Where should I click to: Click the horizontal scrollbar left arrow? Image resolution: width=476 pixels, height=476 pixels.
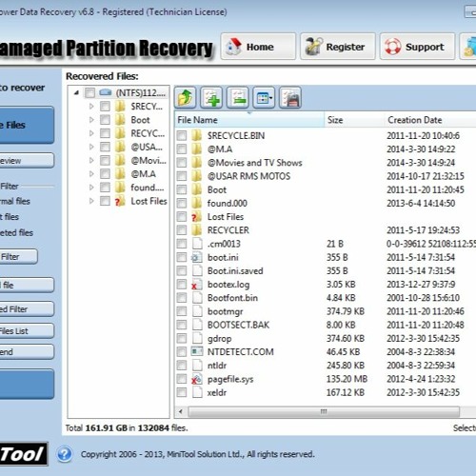point(181,412)
